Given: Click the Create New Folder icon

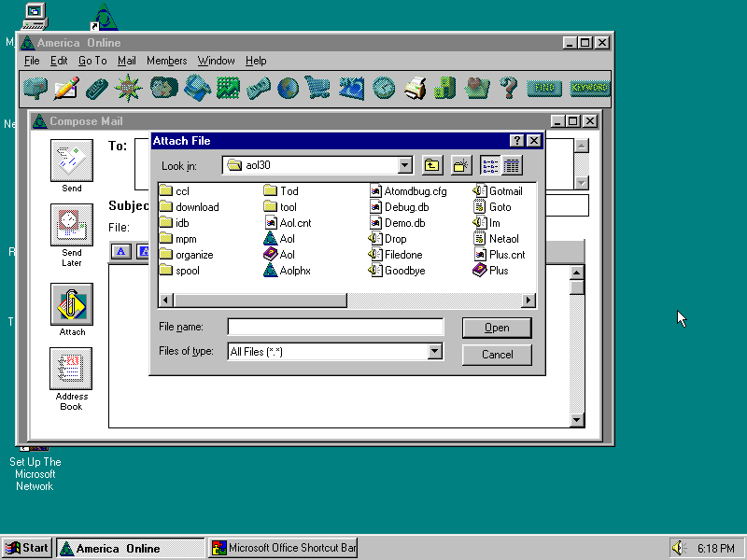Looking at the screenshot, I should click(461, 166).
